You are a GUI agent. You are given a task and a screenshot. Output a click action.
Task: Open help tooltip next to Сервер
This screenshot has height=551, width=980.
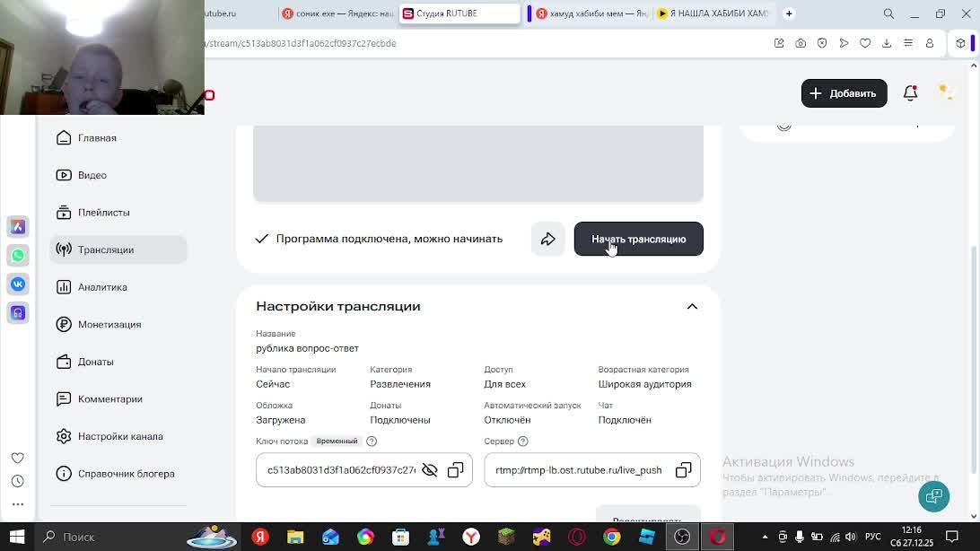tap(523, 441)
